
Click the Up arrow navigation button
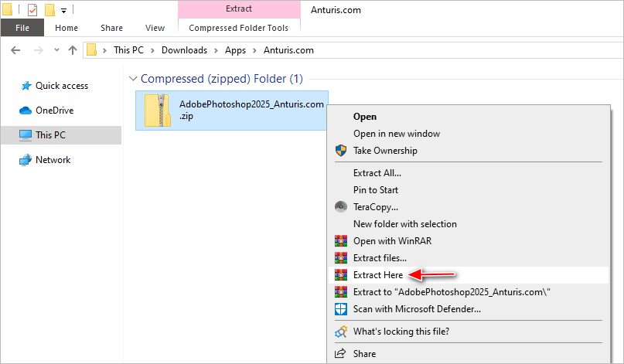click(x=73, y=50)
